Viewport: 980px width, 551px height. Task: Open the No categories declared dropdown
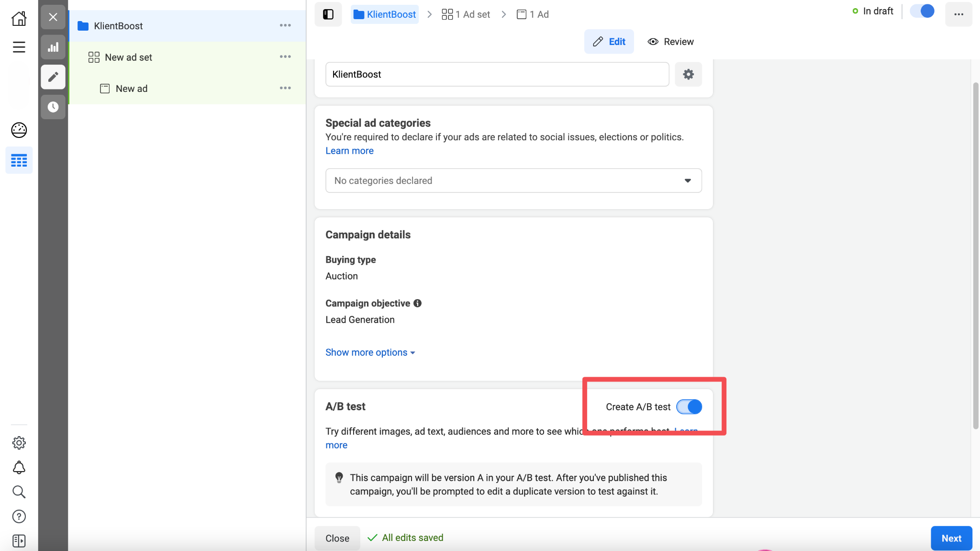click(513, 180)
